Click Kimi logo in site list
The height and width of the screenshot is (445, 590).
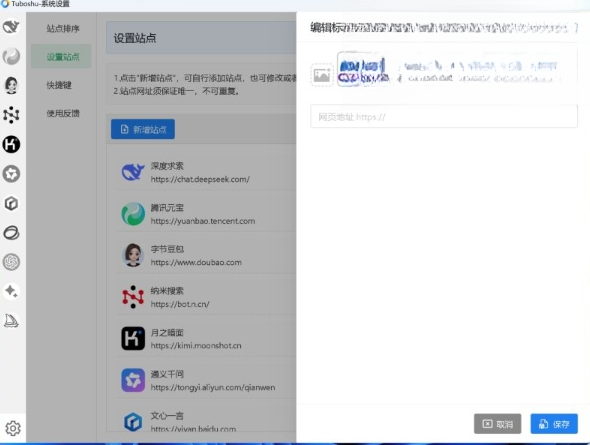133,338
